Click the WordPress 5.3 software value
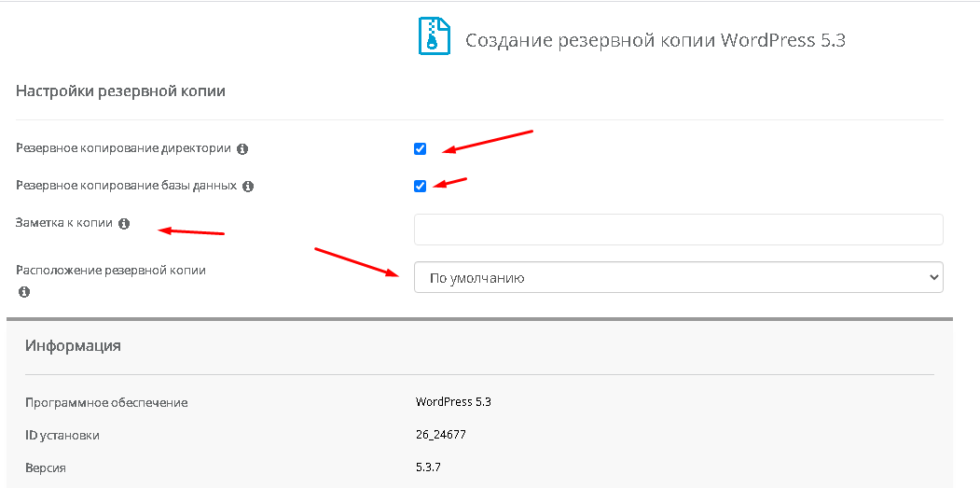 (x=453, y=402)
